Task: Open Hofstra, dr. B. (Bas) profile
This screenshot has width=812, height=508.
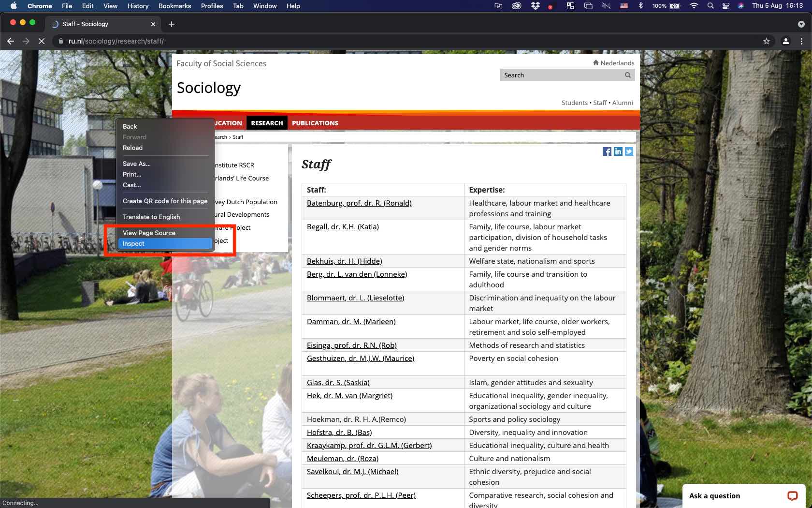Action: 339,432
